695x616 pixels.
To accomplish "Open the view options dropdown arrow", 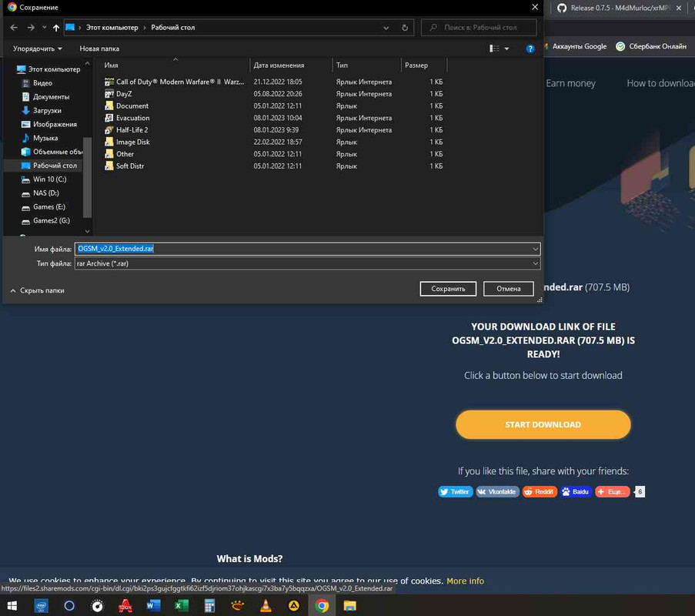I will coord(506,49).
